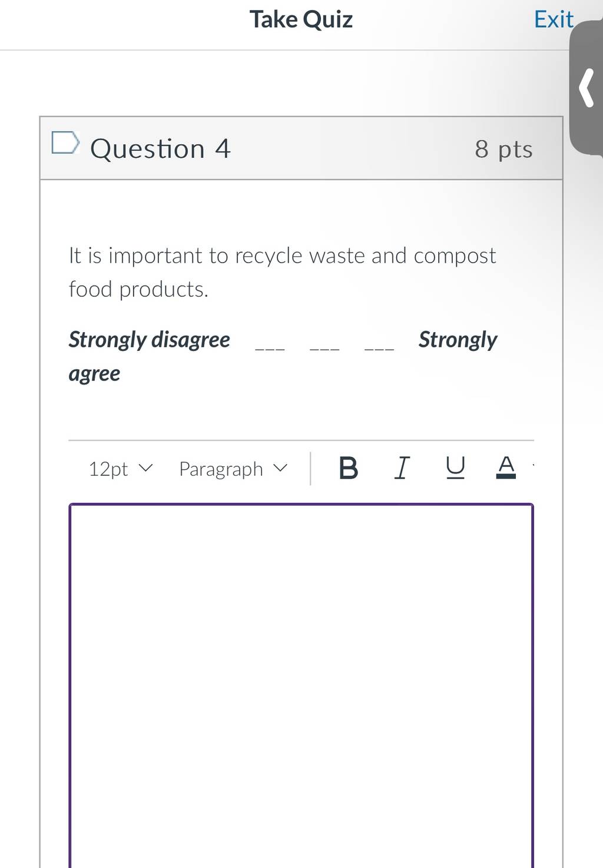
Task: Apply the text color A tool
Action: (x=506, y=468)
